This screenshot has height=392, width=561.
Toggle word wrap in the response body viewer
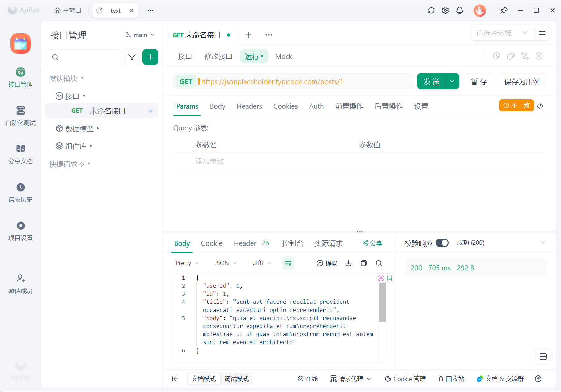(x=288, y=263)
